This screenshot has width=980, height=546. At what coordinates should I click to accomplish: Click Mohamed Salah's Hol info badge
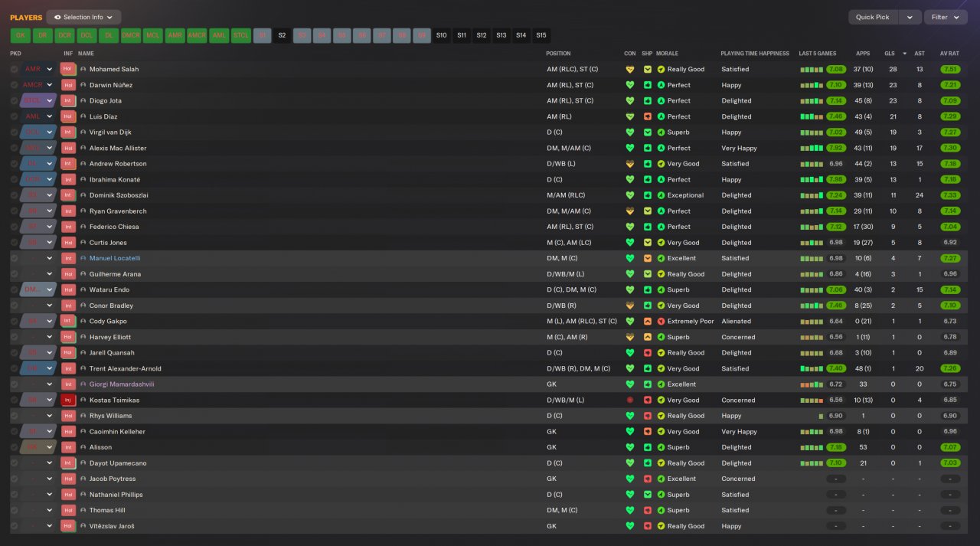point(68,69)
